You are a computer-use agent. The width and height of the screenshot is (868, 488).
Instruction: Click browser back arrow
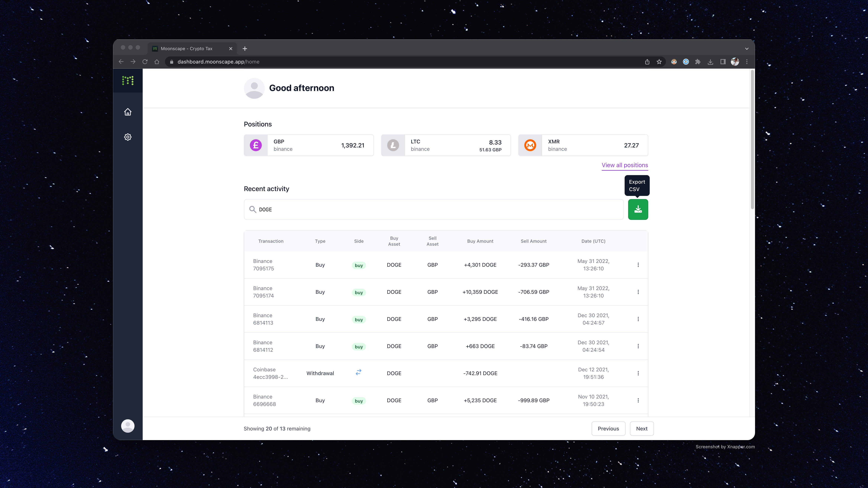pyautogui.click(x=121, y=62)
